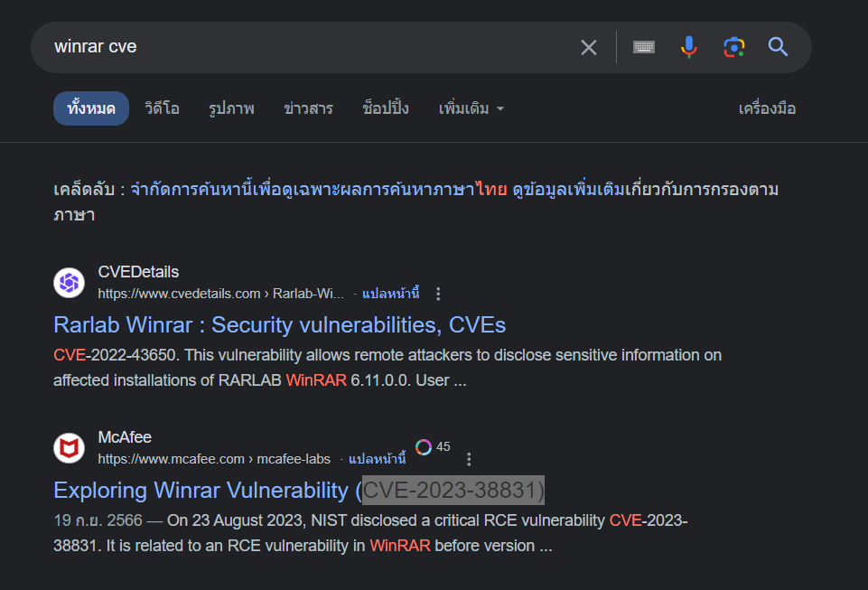Open the on-screen keyboard input tool
This screenshot has height=590, width=868.
coord(643,47)
